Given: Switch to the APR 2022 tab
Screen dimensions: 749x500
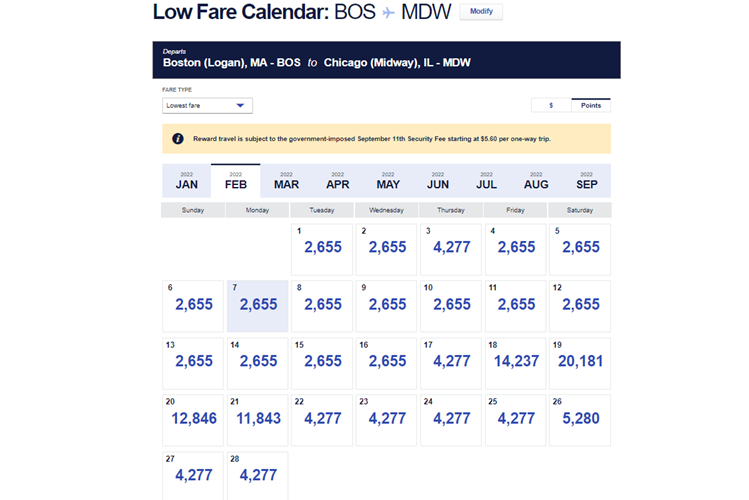Looking at the screenshot, I should coord(337,181).
